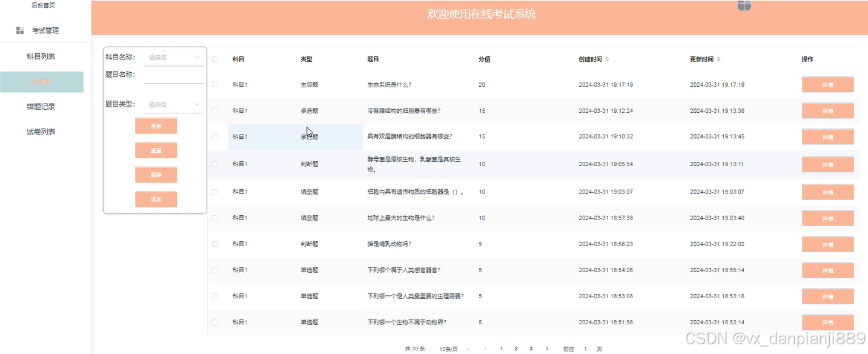868x354 pixels.
Task: Check the row for 下列哪一个是人类最重要的生理需要?
Action: (x=215, y=296)
